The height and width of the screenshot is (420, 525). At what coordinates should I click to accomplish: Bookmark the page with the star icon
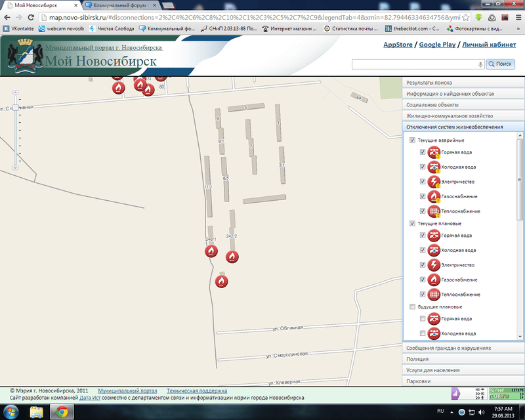click(x=465, y=18)
